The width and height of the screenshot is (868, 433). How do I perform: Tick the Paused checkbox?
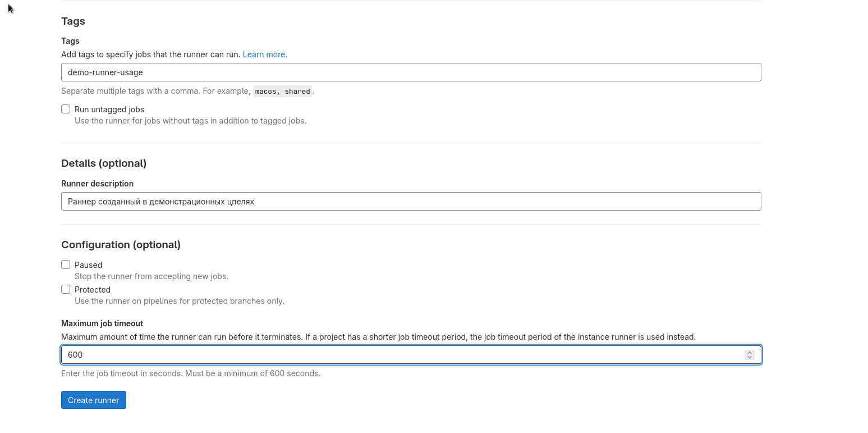(x=66, y=265)
